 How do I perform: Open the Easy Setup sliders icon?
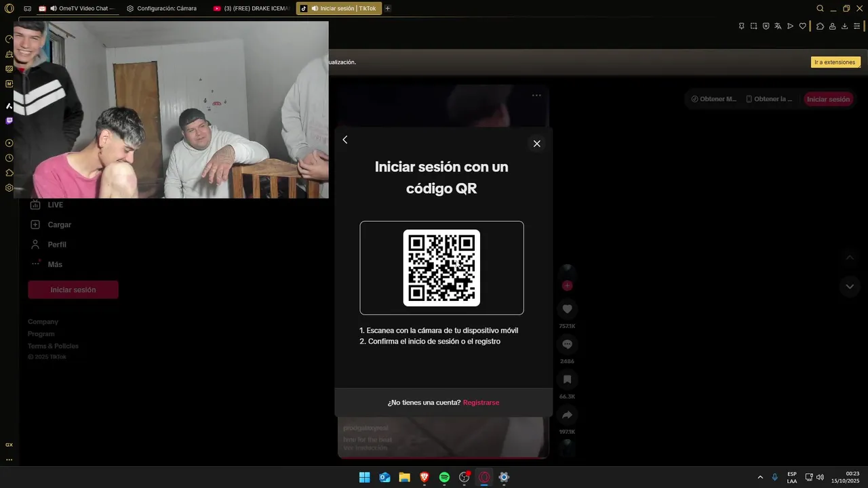pyautogui.click(x=856, y=26)
